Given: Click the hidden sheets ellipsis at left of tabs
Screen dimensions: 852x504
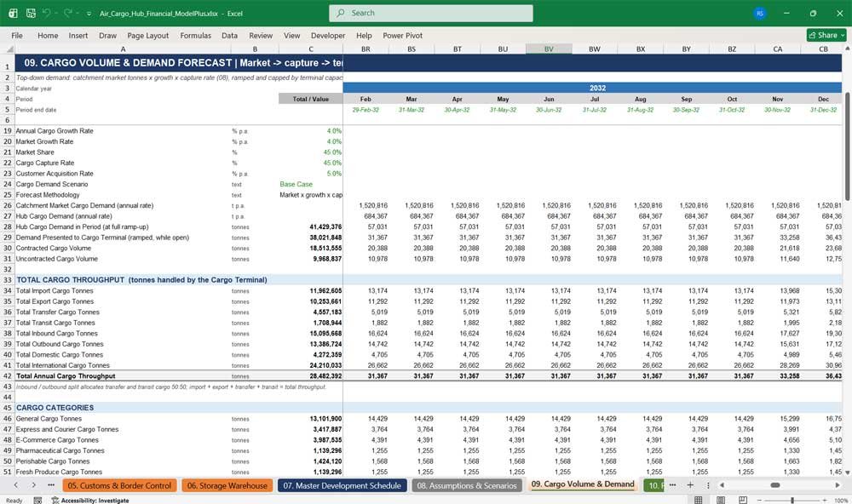Looking at the screenshot, I should coord(51,485).
